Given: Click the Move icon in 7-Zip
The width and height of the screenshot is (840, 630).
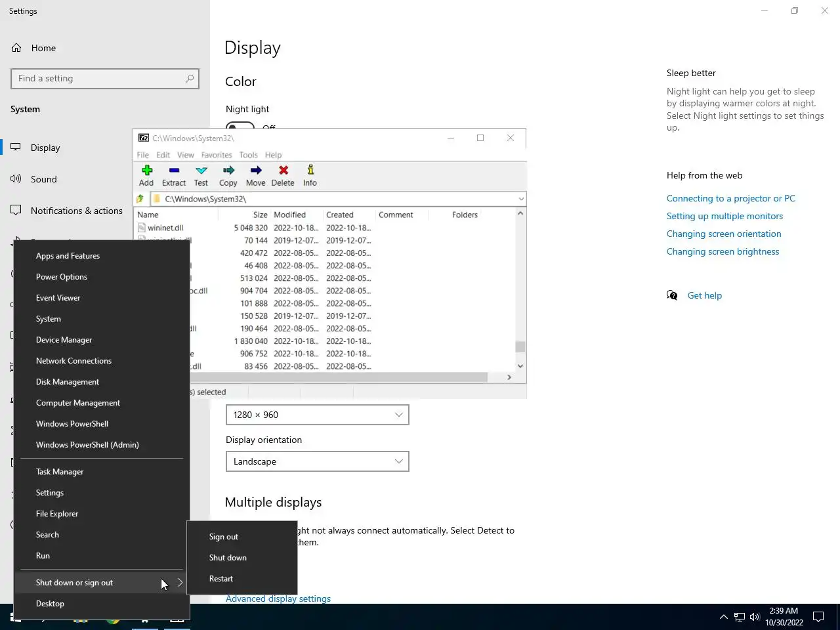Looking at the screenshot, I should point(256,171).
